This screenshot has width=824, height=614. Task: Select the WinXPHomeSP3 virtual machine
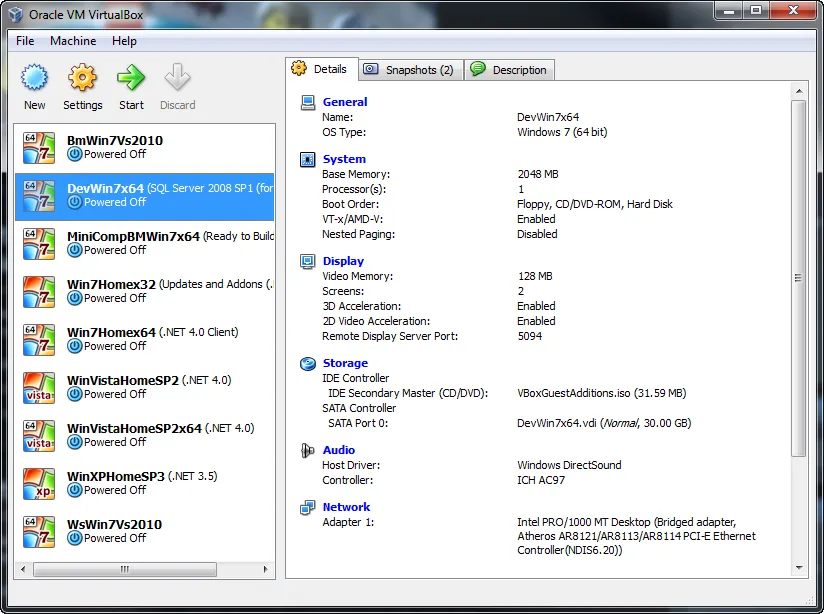[x=145, y=484]
